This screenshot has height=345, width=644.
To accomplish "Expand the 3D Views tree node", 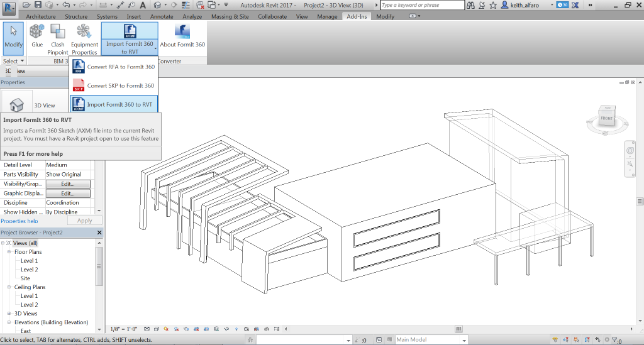I will (9, 314).
